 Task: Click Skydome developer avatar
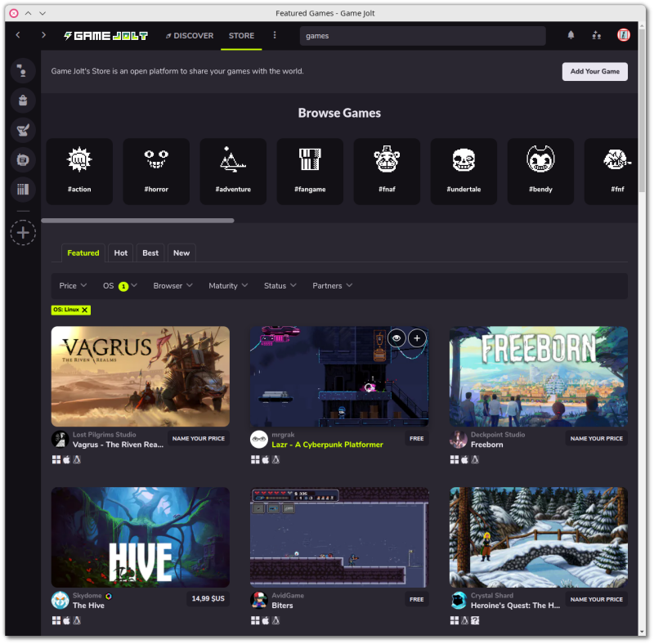60,600
